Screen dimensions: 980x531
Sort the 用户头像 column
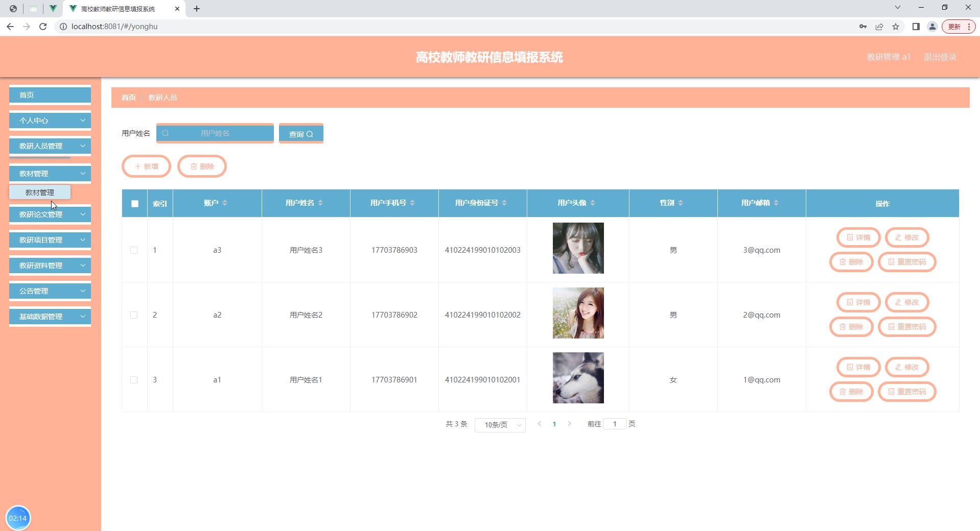[593, 203]
